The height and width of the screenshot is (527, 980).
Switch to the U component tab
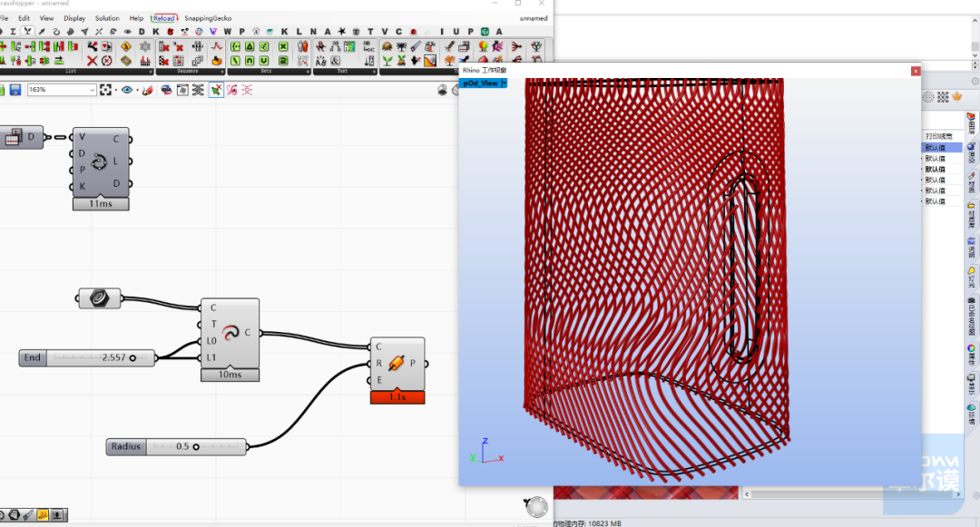click(x=456, y=31)
